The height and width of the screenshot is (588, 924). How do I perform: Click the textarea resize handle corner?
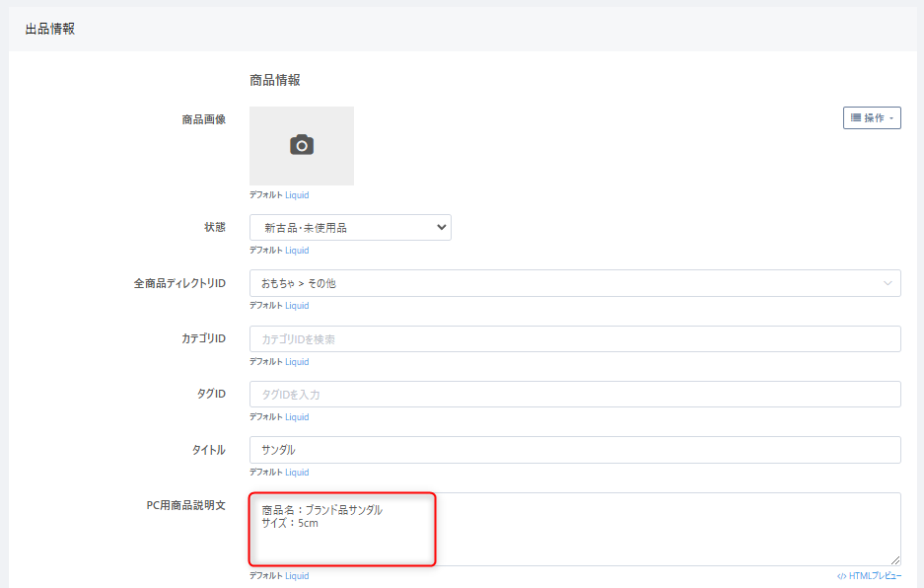coord(895,560)
